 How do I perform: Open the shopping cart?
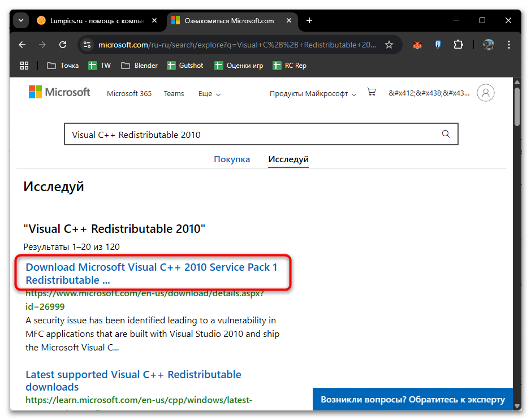click(x=372, y=92)
